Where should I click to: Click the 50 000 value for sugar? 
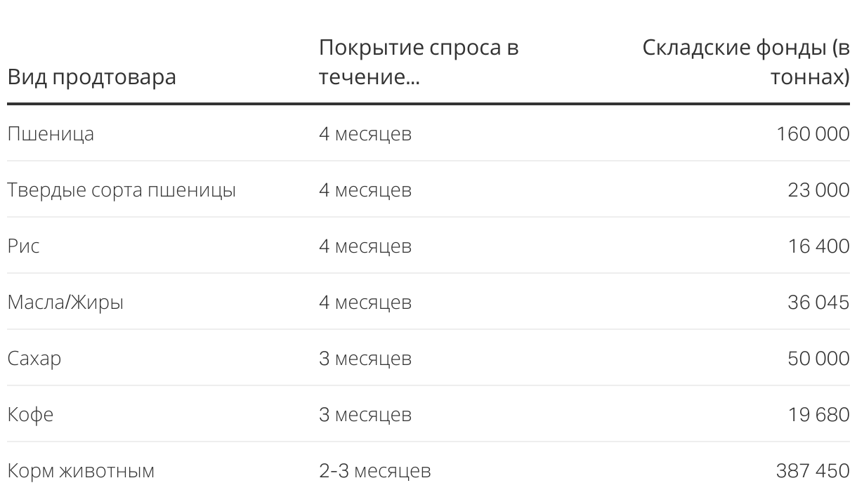point(818,359)
